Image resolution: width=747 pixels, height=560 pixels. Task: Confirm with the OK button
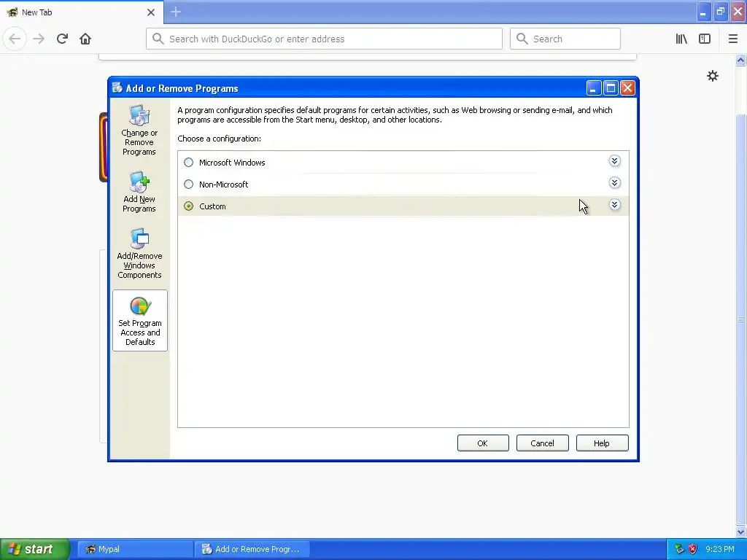[483, 443]
